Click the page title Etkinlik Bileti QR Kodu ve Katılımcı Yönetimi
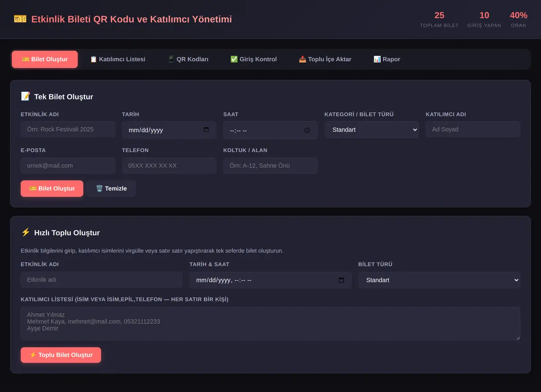Viewport: 541px width, 392px height. (x=132, y=19)
